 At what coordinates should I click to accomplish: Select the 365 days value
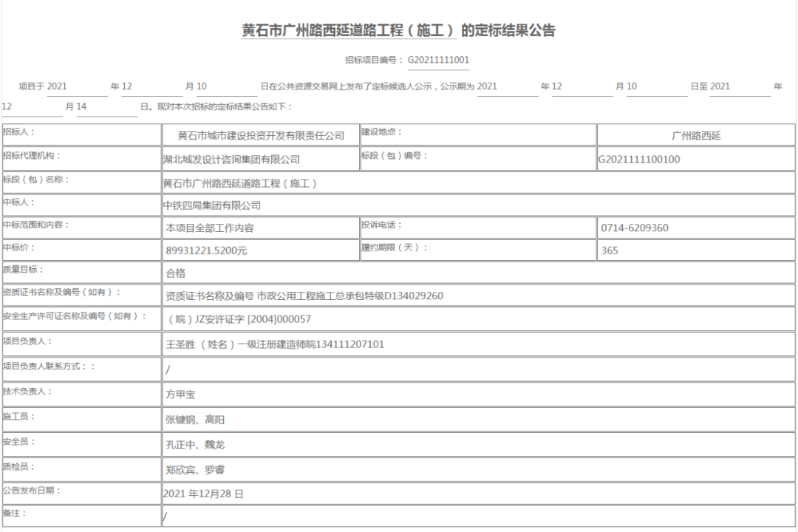coord(609,250)
